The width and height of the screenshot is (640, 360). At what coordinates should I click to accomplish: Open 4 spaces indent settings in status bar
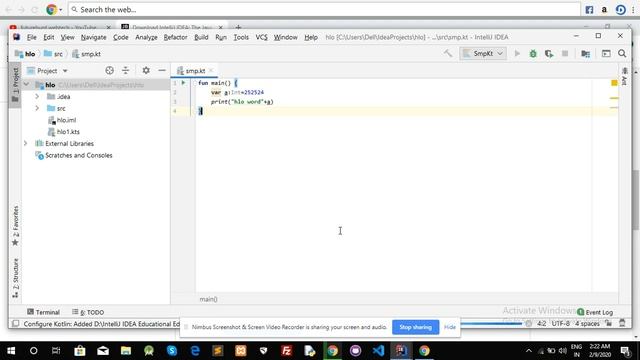pos(587,323)
